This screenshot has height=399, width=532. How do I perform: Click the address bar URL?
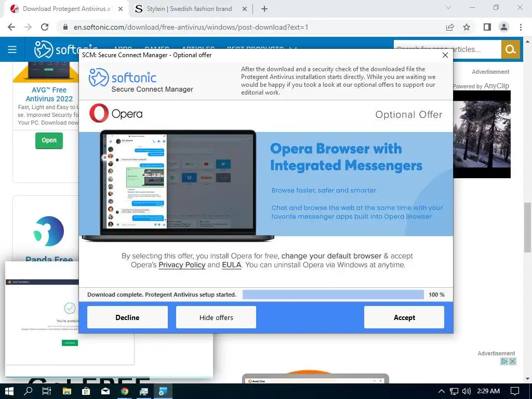pos(191,27)
